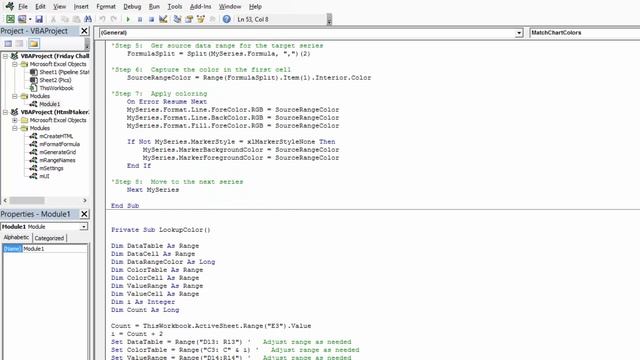The image size is (640, 360).
Task: Click the View Object icon in Project pane
Action: click(20, 44)
